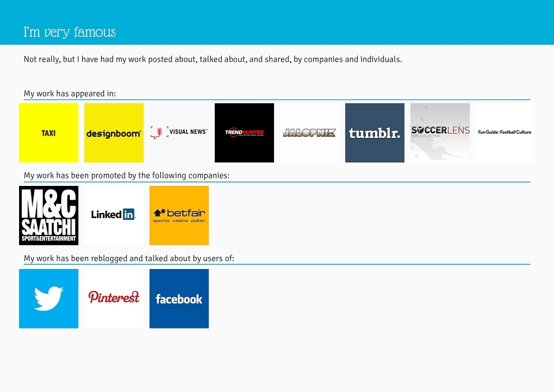The height and width of the screenshot is (392, 554).
Task: Click "My work has been promoted by" label
Action: [x=126, y=176]
